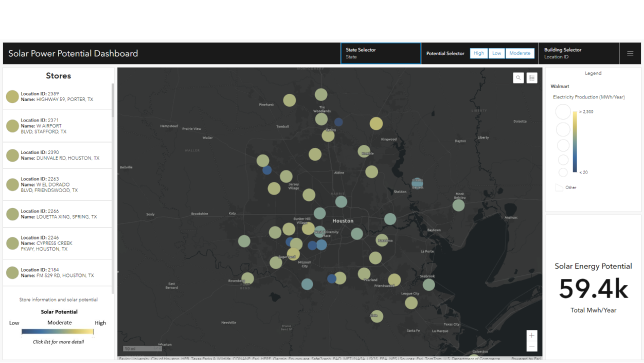Click the Electricity Production color ramp in legend
Image resolution: width=644 pixels, height=363 pixels.
click(x=575, y=142)
